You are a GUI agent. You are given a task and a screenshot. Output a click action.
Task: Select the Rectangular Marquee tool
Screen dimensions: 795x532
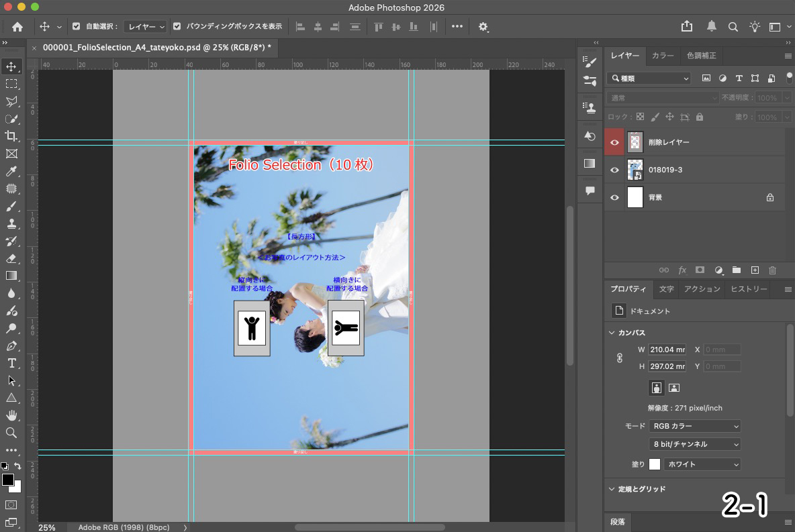click(x=11, y=84)
